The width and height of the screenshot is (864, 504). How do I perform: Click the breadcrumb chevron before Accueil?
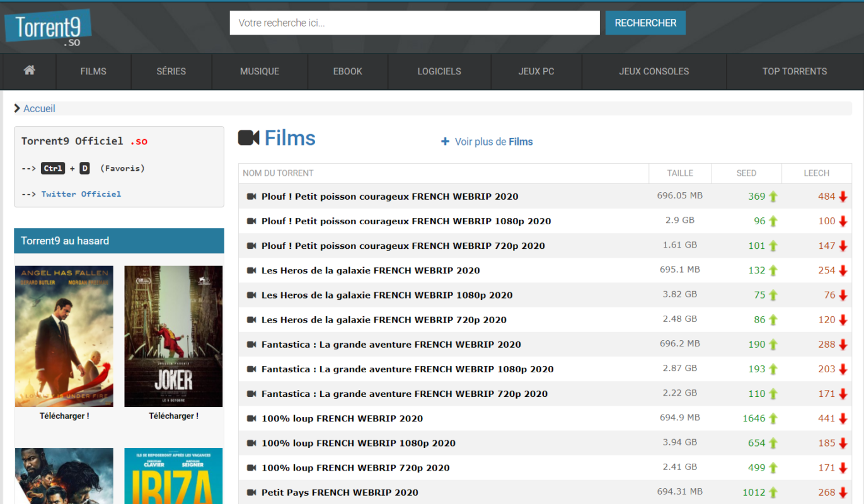[18, 108]
